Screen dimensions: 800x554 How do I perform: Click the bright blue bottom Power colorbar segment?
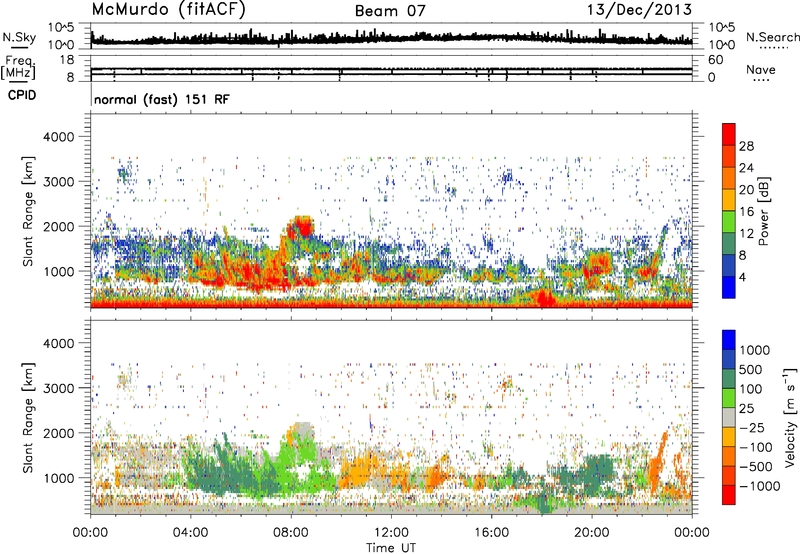(x=729, y=287)
